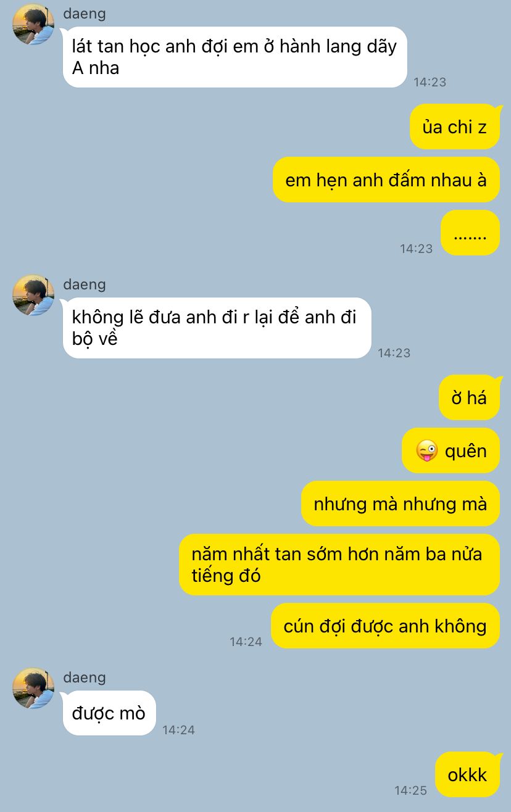Tap the 14:24 timestamp next to 'được mò'
The width and height of the screenshot is (511, 812).
click(x=178, y=730)
